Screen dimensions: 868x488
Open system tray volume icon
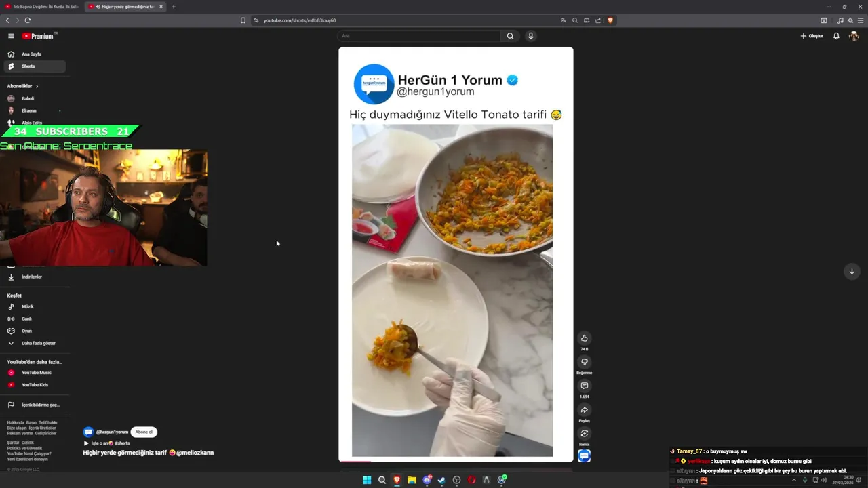[x=825, y=480]
